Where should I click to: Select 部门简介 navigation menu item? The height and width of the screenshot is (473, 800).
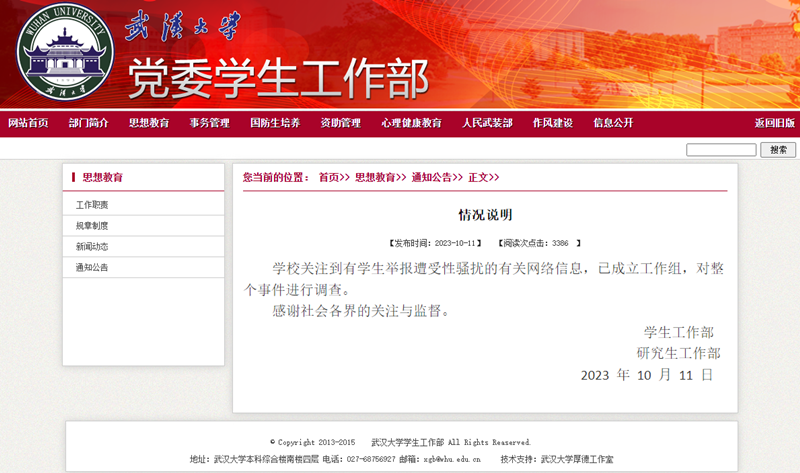[88, 123]
